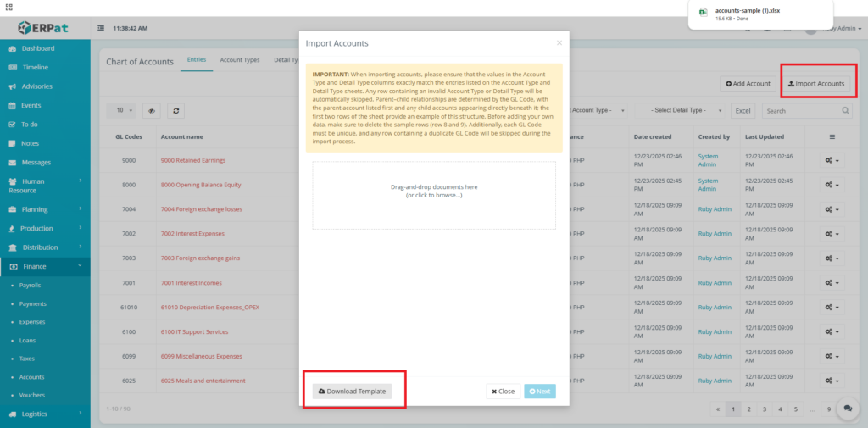Image resolution: width=868 pixels, height=428 pixels.
Task: Open the page size 10 dropdown
Action: tap(120, 111)
